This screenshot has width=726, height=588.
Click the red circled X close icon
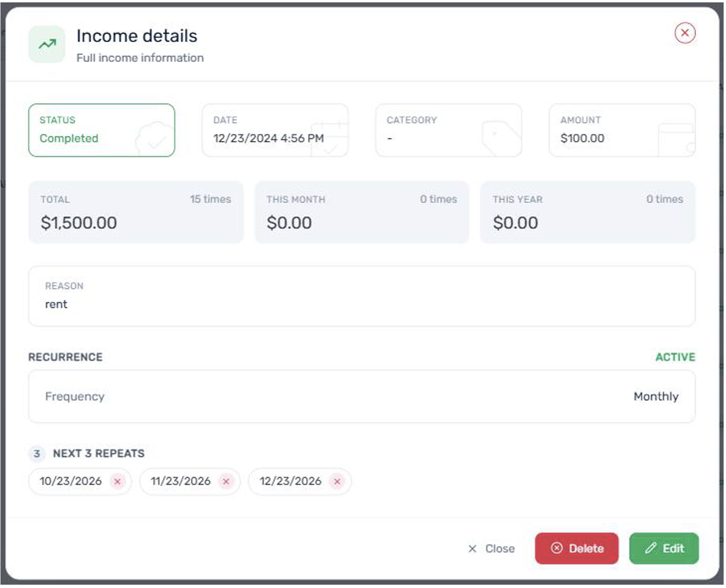[x=685, y=33]
